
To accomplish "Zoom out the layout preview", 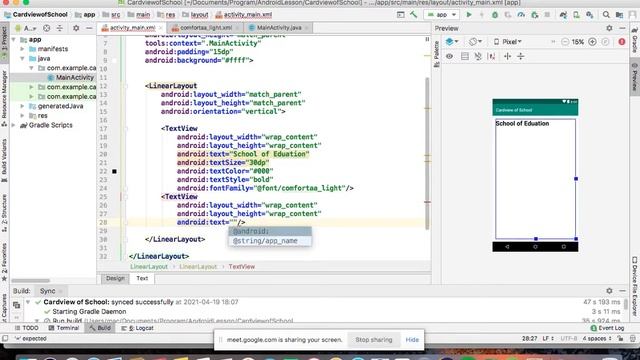I will 565,42.
